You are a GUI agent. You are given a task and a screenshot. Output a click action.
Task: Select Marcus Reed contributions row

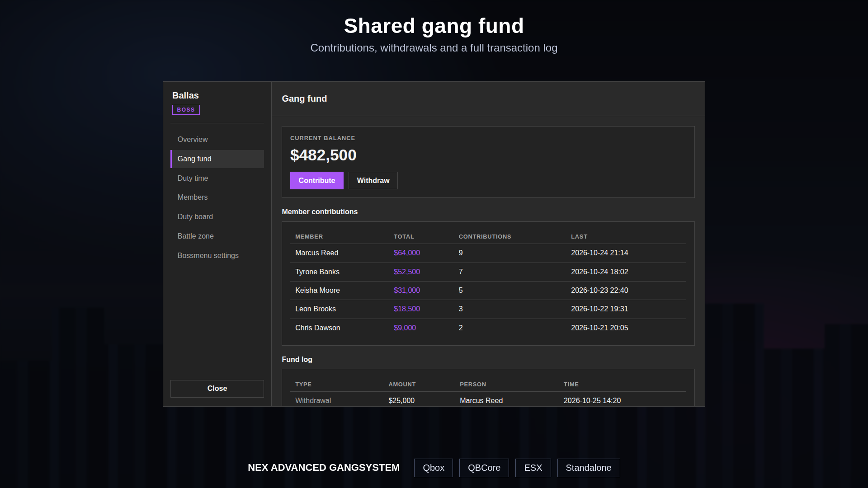click(488, 253)
